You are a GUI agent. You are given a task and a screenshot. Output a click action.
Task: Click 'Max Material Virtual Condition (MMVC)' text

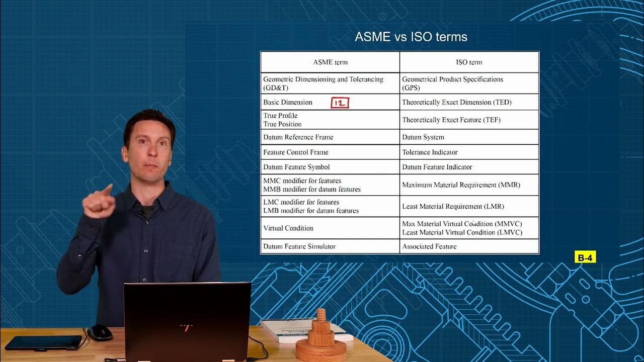click(462, 224)
